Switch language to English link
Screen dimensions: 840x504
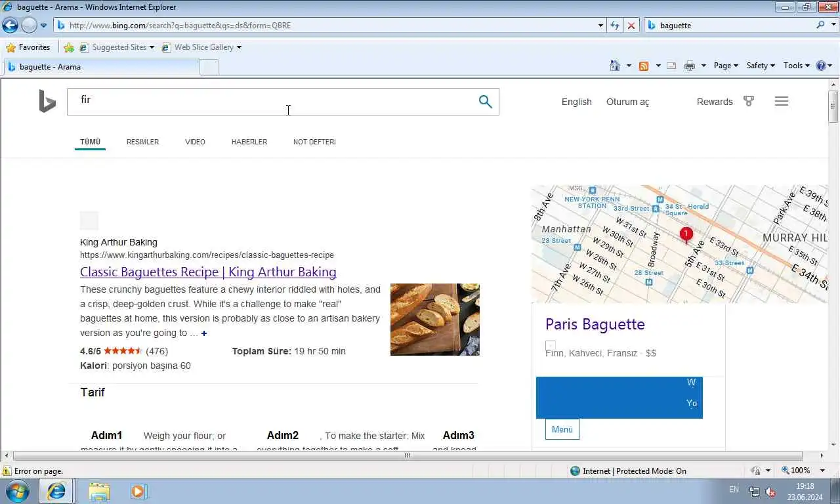point(577,102)
